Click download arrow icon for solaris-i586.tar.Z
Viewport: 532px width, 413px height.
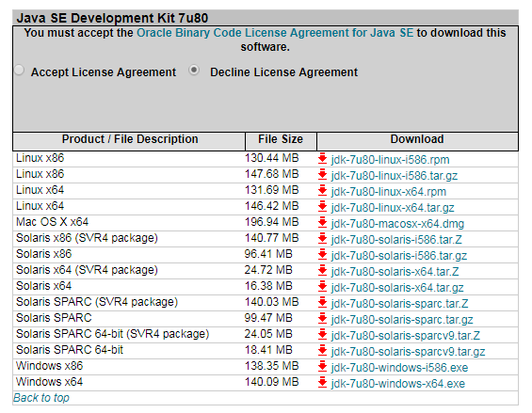(x=322, y=239)
